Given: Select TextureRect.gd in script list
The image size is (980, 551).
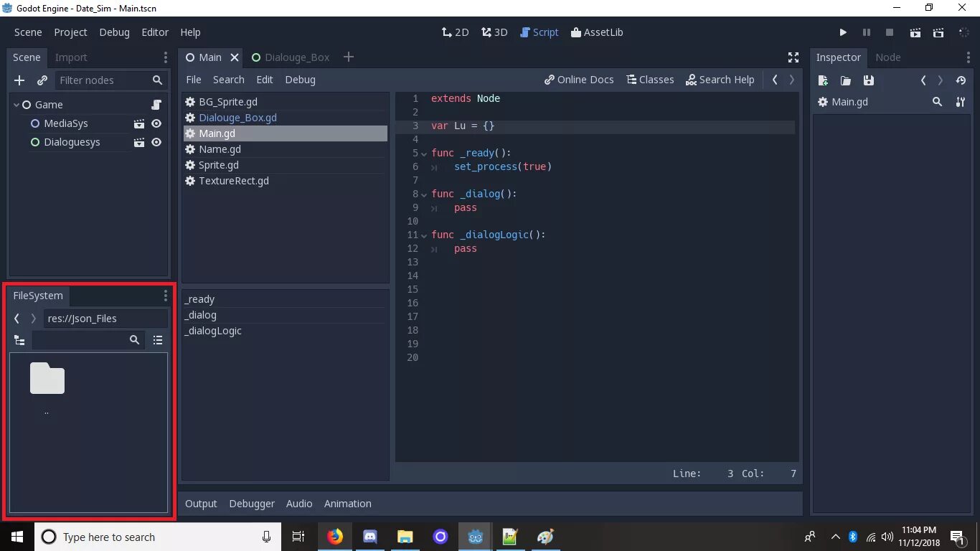Looking at the screenshot, I should pos(286,181).
